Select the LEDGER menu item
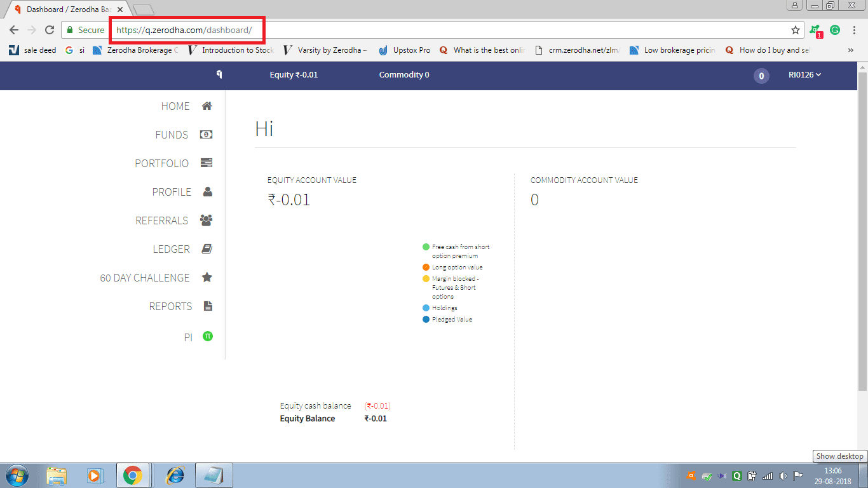The width and height of the screenshot is (868, 488). [x=172, y=249]
